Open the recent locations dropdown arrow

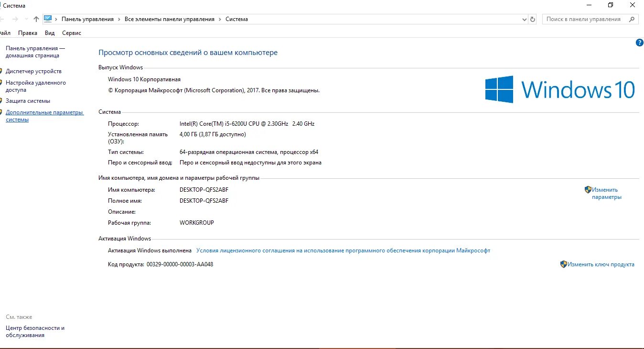pos(26,19)
